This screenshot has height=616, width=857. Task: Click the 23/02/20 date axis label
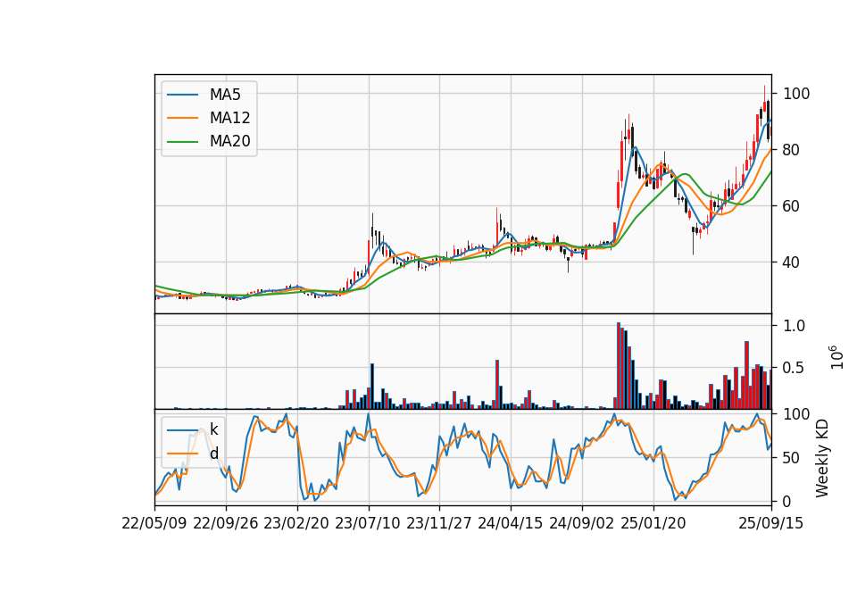[x=296, y=523]
